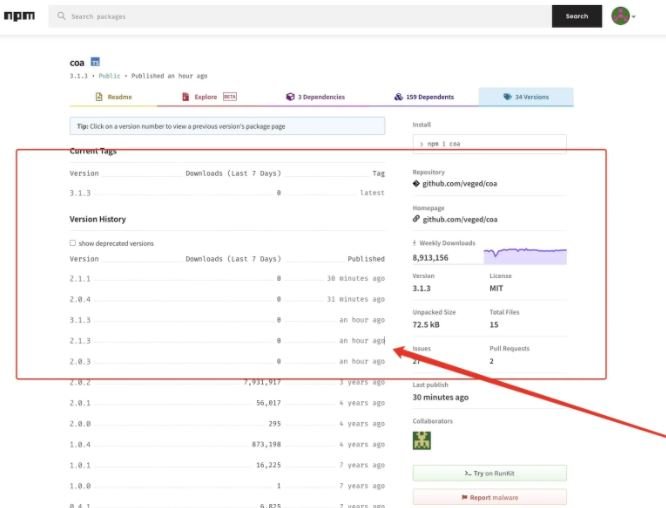Viewport: 666px width, 508px height.
Task: Toggle show deprecated versions checkbox
Action: point(73,243)
